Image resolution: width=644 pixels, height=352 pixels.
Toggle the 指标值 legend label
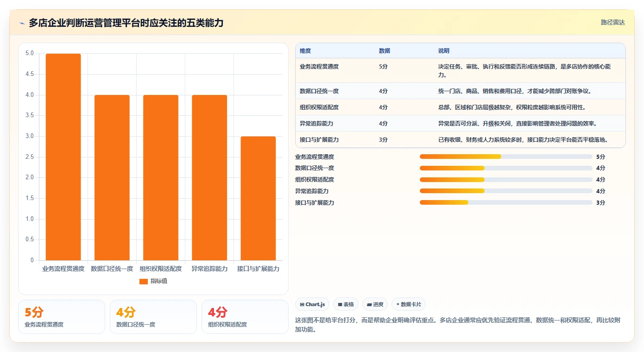(x=159, y=281)
